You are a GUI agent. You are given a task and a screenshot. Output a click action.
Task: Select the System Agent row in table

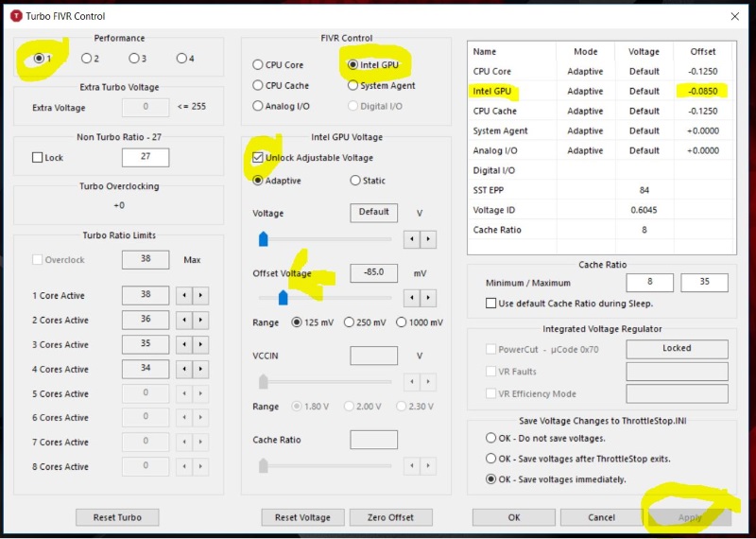(x=601, y=130)
